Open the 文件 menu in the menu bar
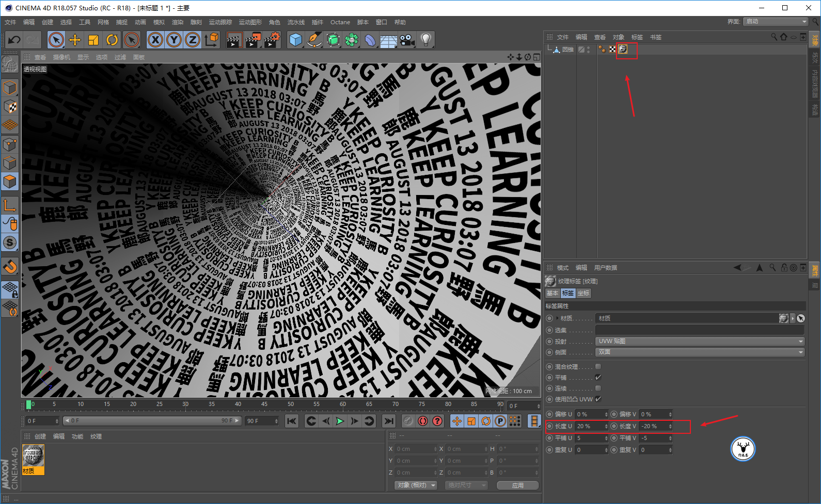This screenshot has width=821, height=504. coord(10,22)
